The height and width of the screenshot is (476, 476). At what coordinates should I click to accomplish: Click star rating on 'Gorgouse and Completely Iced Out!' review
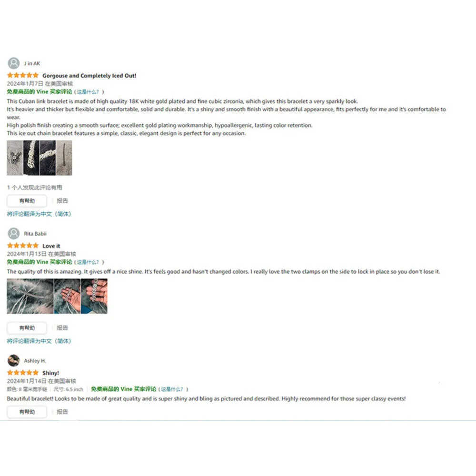(23, 75)
